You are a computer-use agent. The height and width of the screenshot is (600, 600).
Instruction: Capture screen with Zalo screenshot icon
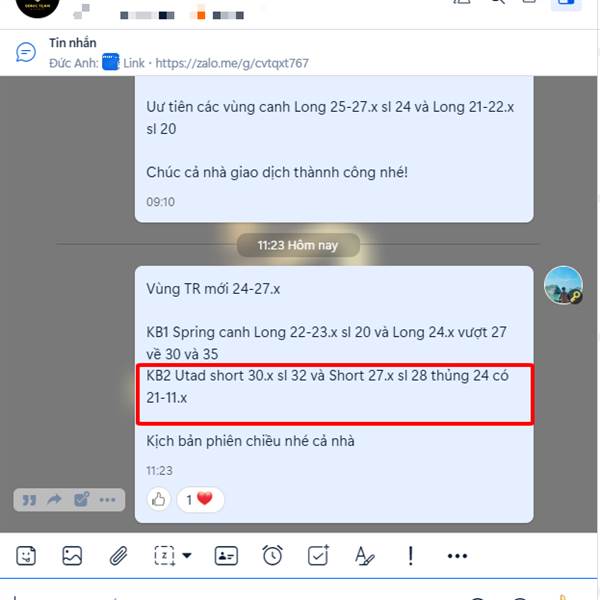click(x=164, y=555)
